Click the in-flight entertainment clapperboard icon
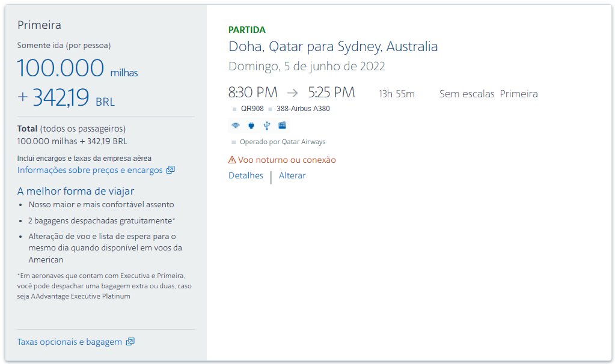The image size is (615, 364). 283,126
